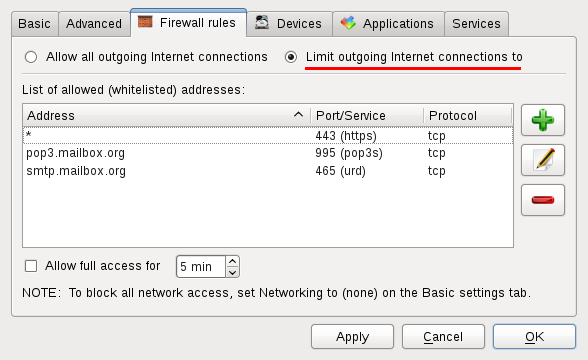Select Limit outgoing Internet connections to
This screenshot has width=588, height=360.
[291, 57]
